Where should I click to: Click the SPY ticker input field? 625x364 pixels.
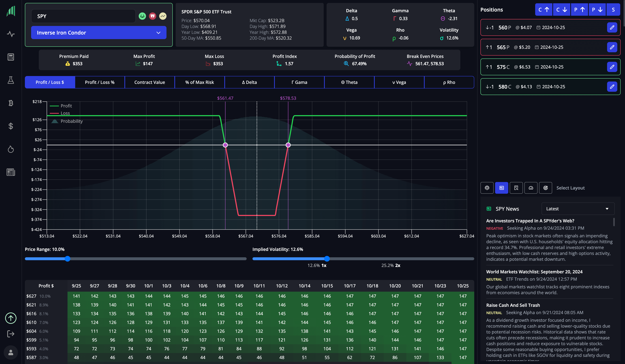coord(83,16)
